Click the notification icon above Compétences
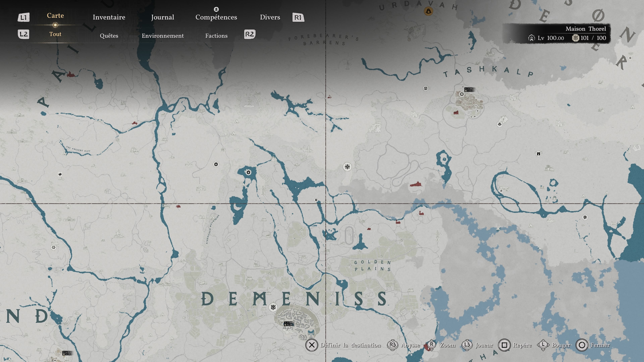This screenshot has width=644, height=362. coord(216,9)
